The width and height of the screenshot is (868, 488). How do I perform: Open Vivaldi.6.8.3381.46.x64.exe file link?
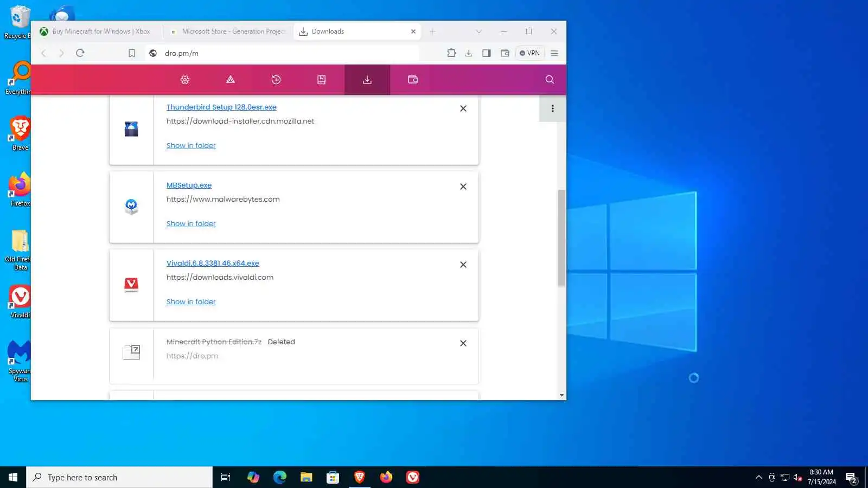[x=213, y=263]
